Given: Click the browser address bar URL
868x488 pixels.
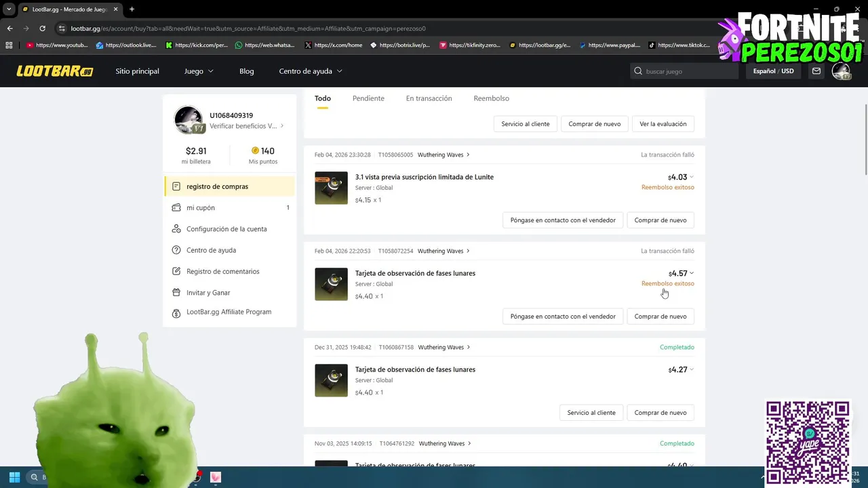Looking at the screenshot, I should coord(248,28).
